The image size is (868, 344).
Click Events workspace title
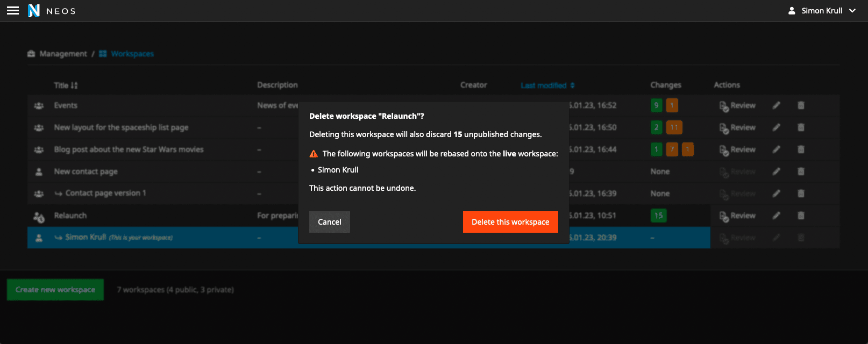click(66, 105)
